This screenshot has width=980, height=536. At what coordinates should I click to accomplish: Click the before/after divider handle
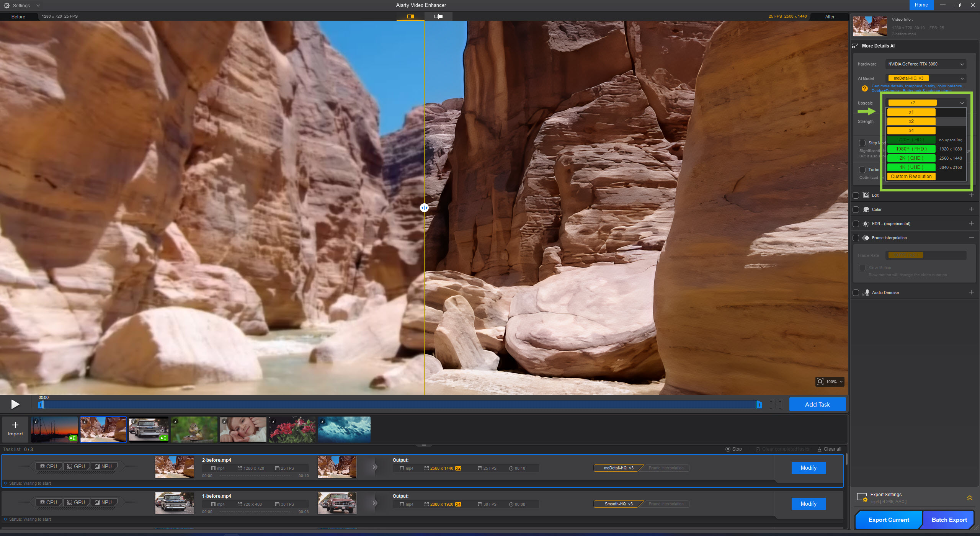pos(424,208)
